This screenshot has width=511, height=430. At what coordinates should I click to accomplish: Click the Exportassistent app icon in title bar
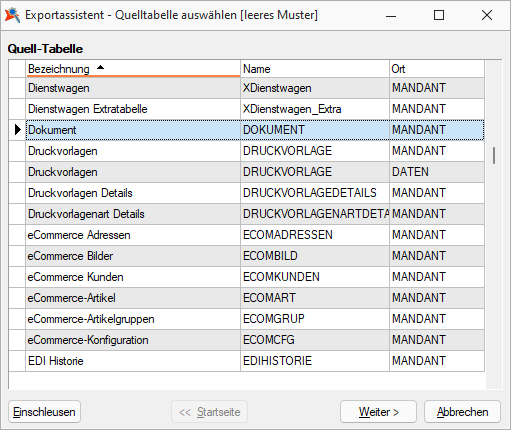[x=12, y=15]
